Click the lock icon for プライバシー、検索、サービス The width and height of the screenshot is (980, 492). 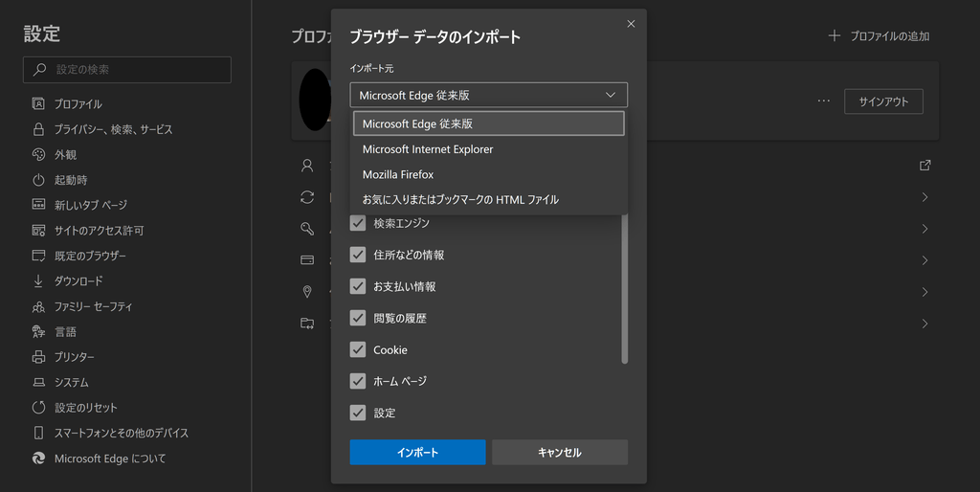point(38,129)
